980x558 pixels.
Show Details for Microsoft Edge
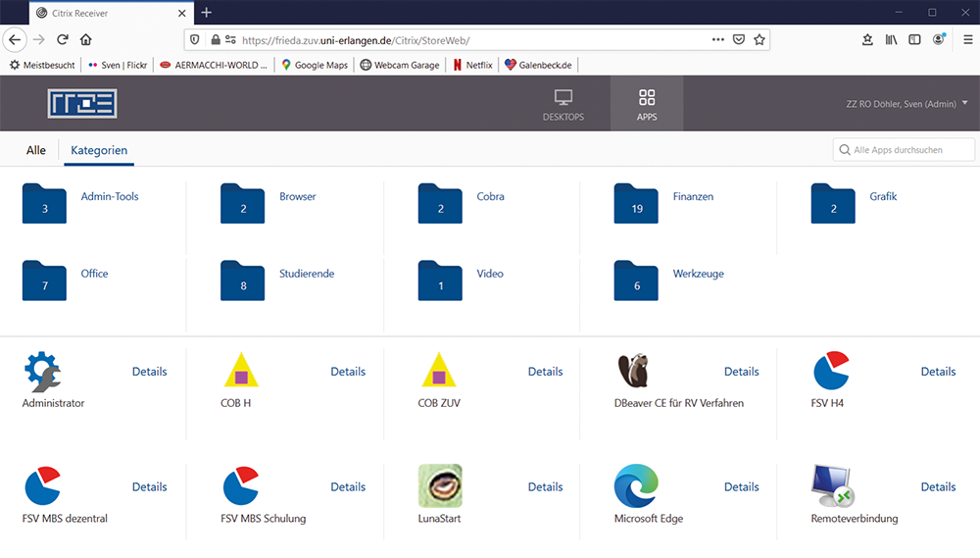pyautogui.click(x=741, y=486)
